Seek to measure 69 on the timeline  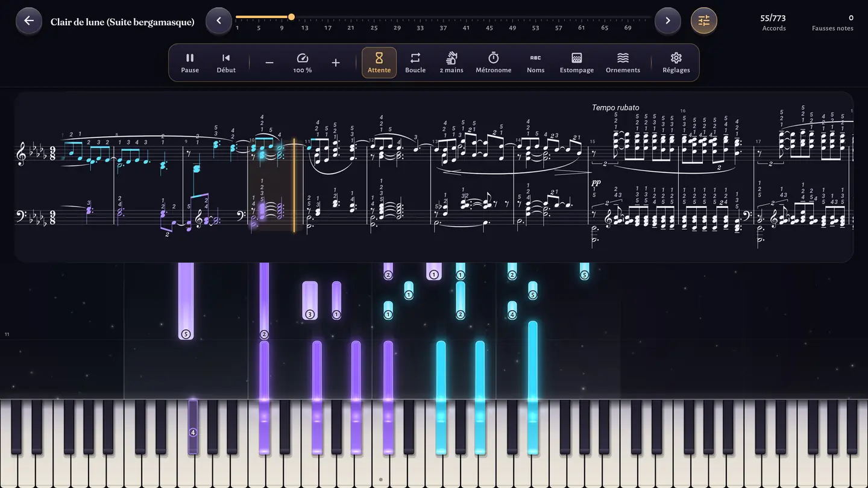tap(627, 28)
